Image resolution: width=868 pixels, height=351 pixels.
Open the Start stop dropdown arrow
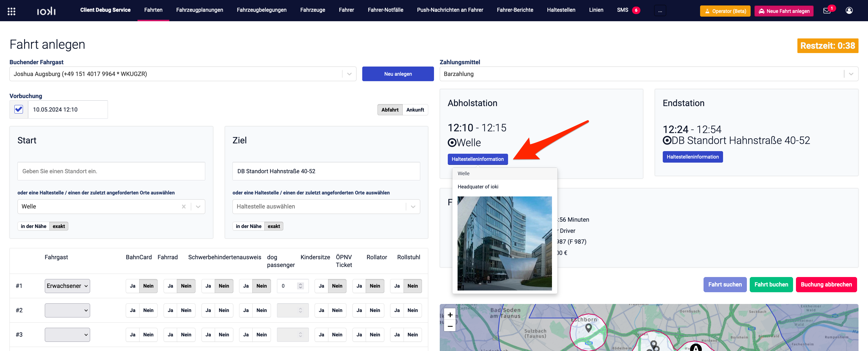tap(198, 207)
